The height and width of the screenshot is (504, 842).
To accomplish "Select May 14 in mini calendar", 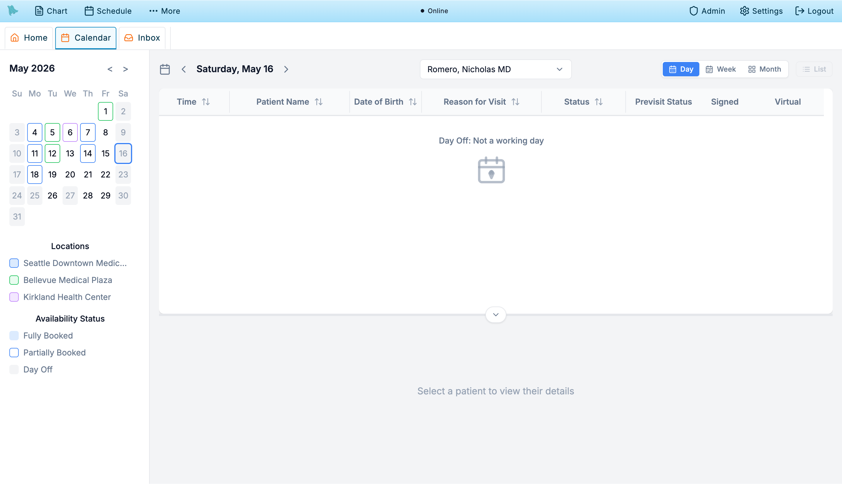I will (x=88, y=153).
